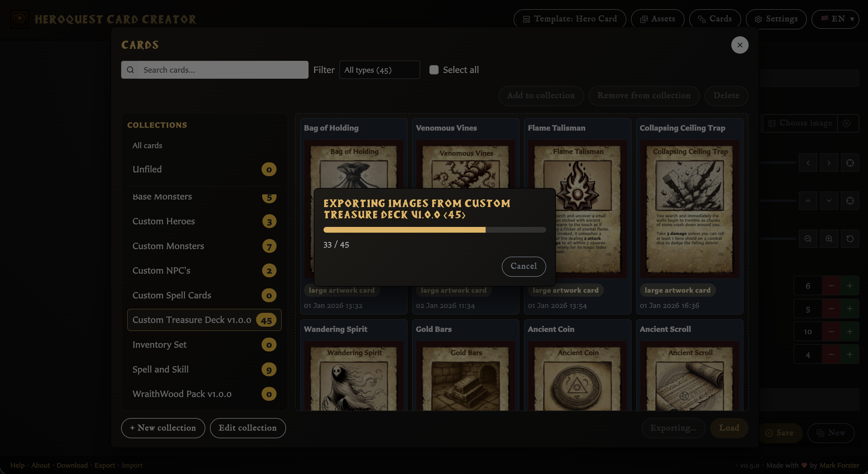The height and width of the screenshot is (474, 868).
Task: Click zoom in magnifier icon
Action: (x=828, y=239)
